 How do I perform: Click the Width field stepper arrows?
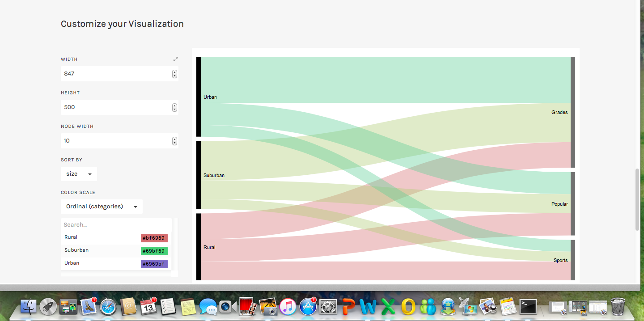[174, 74]
